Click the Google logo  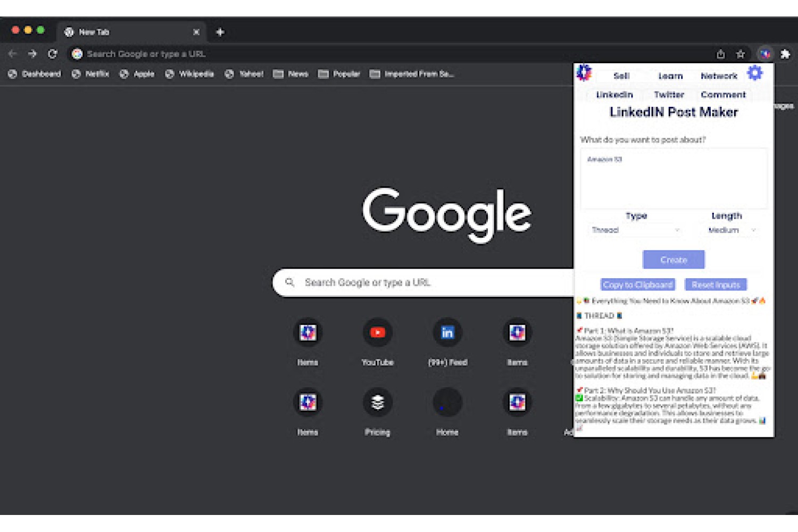(x=447, y=214)
